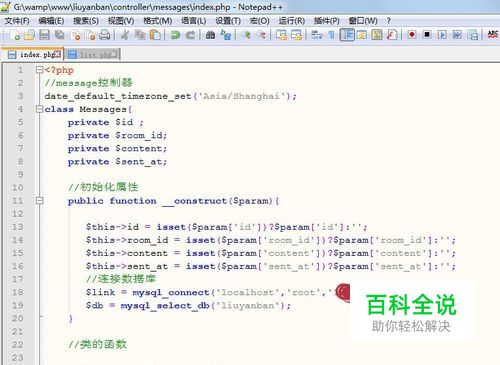This screenshot has width=500, height=365.
Task: Show the Document Map panel icon
Action: [x=377, y=35]
